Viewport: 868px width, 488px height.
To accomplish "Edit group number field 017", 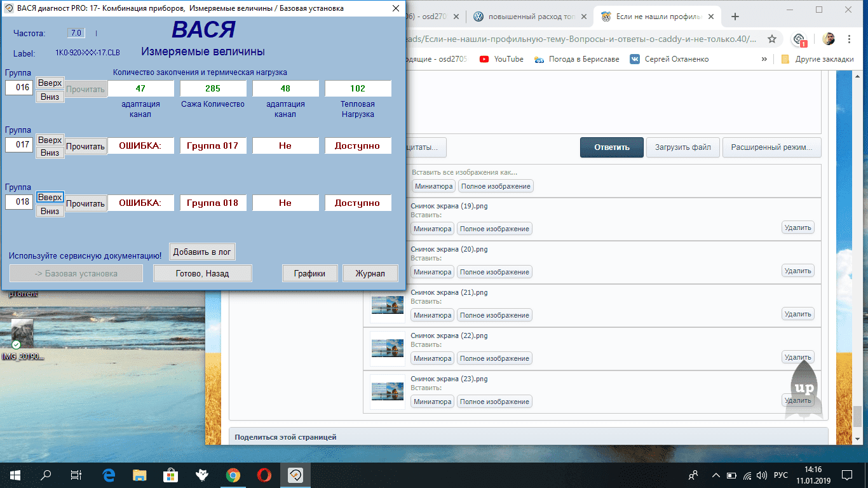I will pyautogui.click(x=19, y=144).
